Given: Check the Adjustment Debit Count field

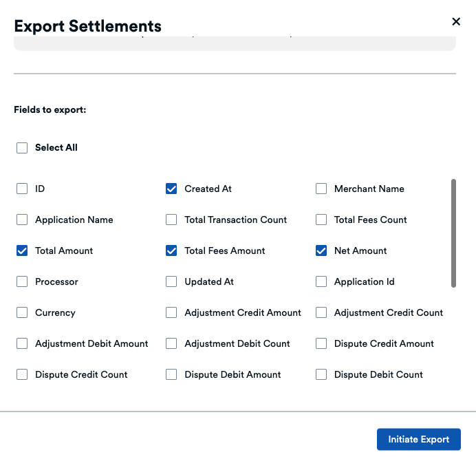Looking at the screenshot, I should [x=171, y=343].
